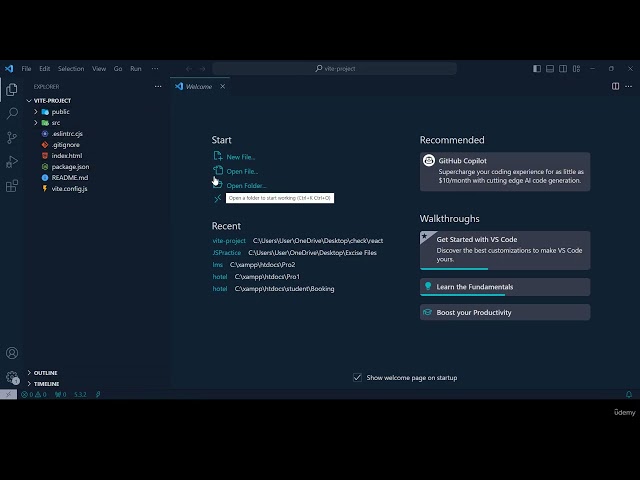Split the editor to the right

click(615, 86)
